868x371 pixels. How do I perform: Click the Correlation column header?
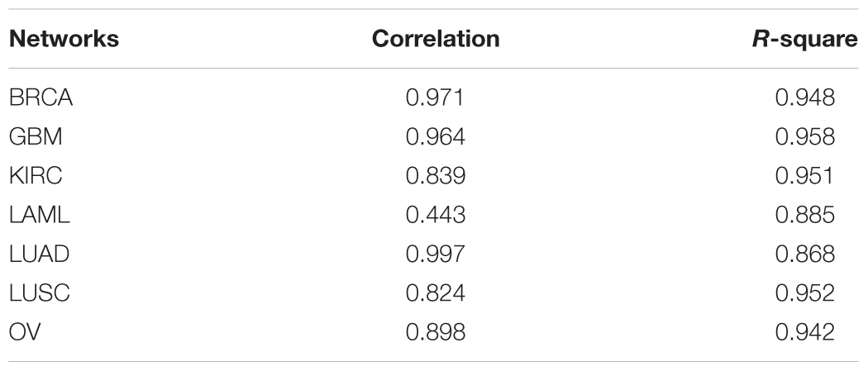point(436,39)
